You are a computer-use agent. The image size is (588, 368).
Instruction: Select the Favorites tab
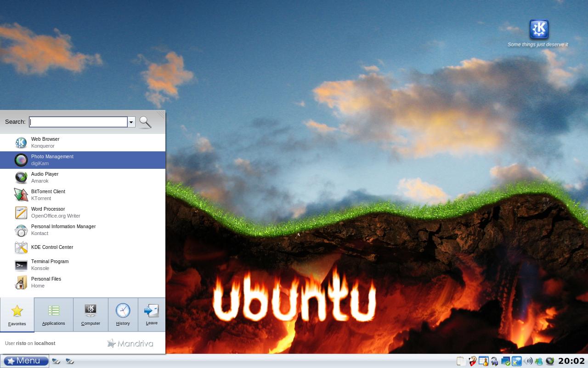(17, 315)
